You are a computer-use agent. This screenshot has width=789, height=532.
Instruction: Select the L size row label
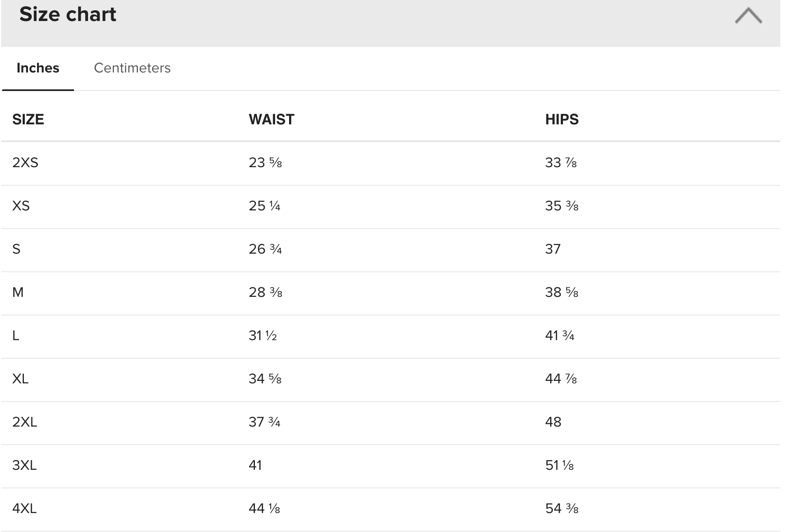pyautogui.click(x=16, y=336)
